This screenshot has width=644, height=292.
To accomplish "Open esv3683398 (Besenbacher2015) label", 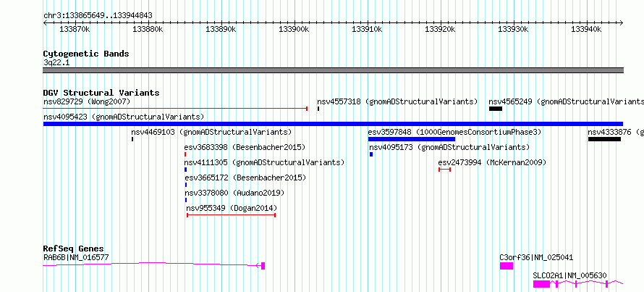I will coord(245,147).
